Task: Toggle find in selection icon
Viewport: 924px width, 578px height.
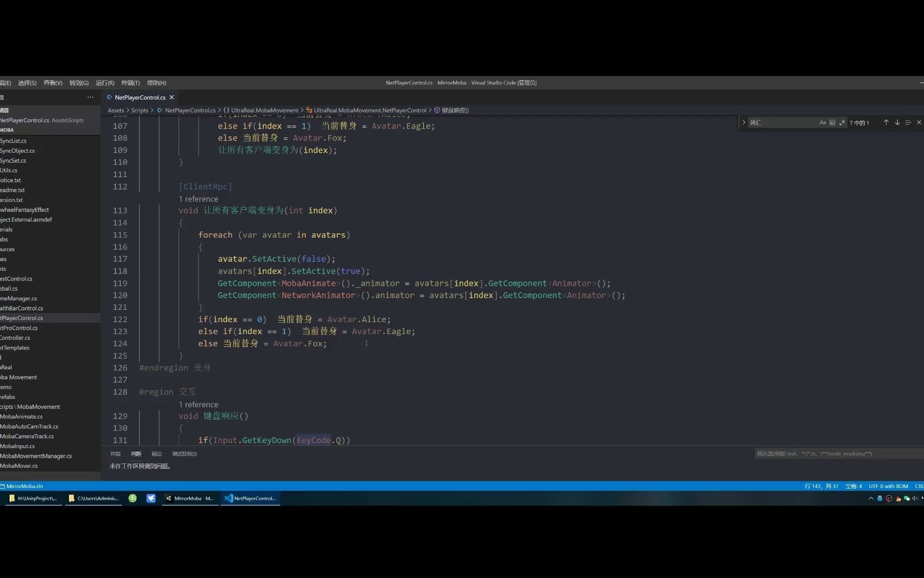Action: pyautogui.click(x=908, y=123)
